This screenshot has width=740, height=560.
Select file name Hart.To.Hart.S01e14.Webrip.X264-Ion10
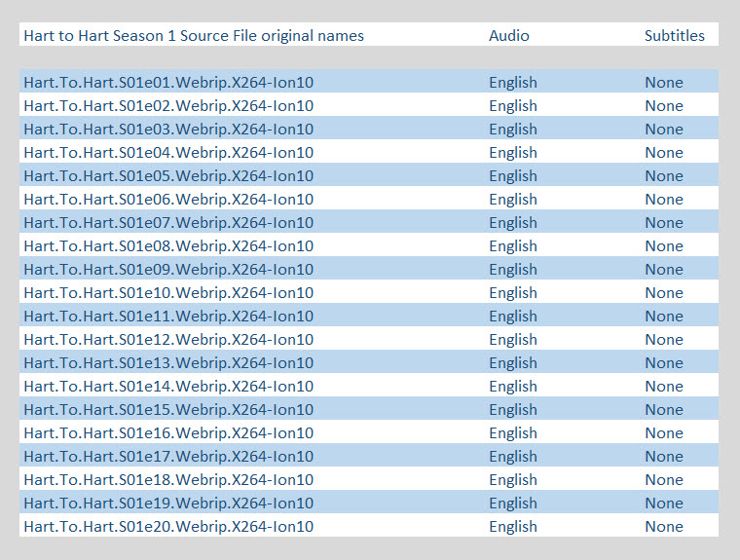pos(168,387)
